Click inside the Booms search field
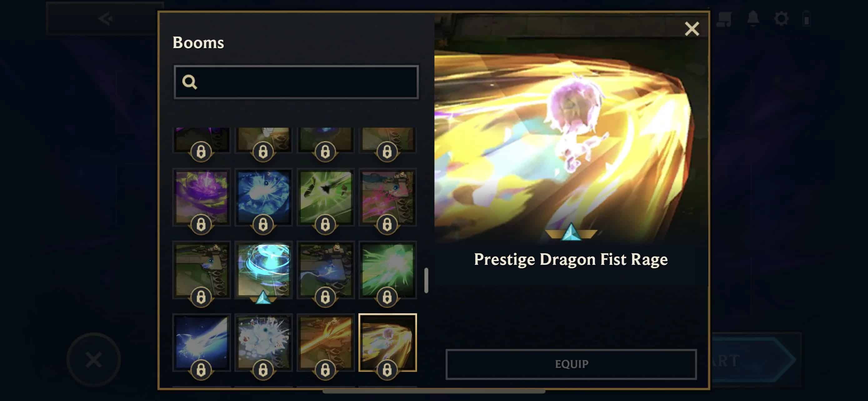The width and height of the screenshot is (868, 401). click(x=296, y=82)
